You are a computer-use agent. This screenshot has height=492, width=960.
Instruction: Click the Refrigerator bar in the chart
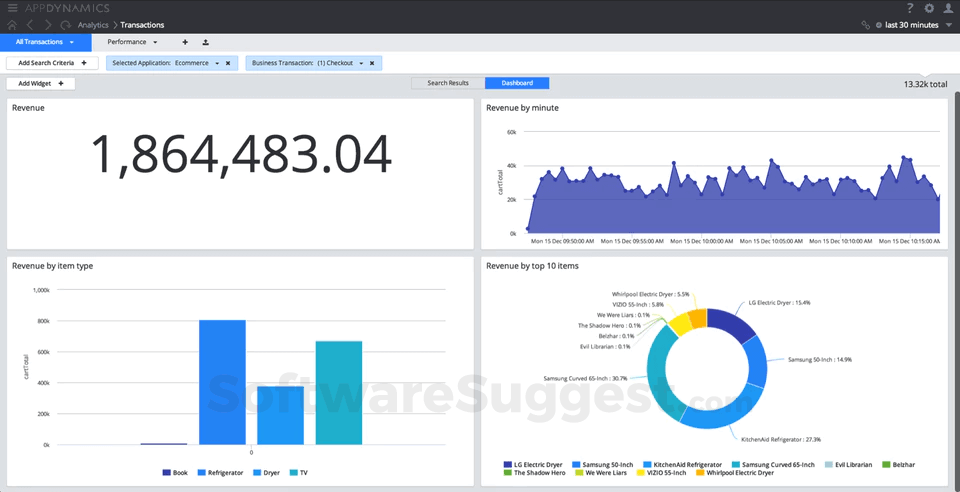tap(222, 382)
